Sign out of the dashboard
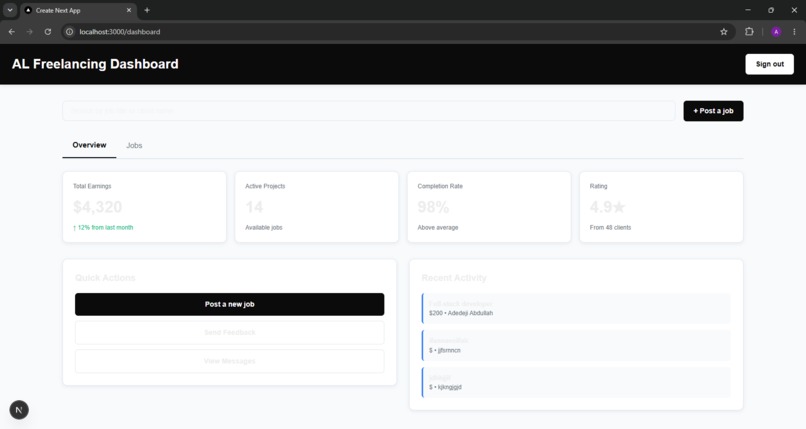 click(770, 64)
